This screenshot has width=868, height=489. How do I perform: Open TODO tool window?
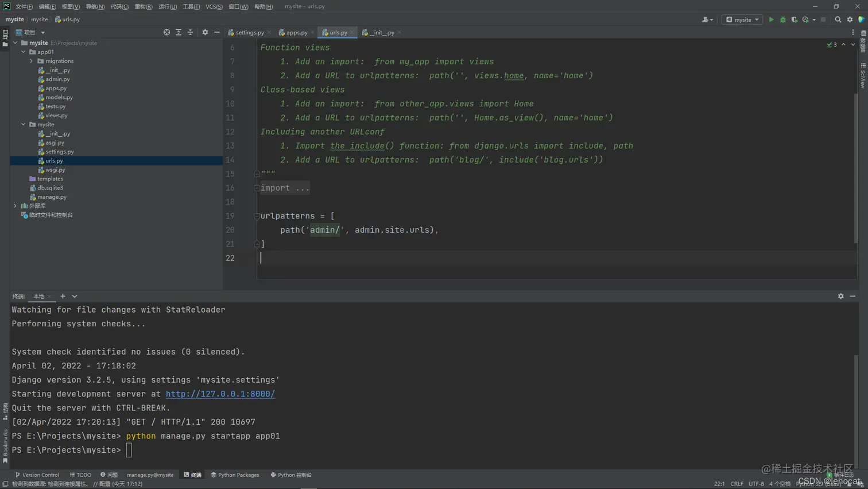click(80, 475)
